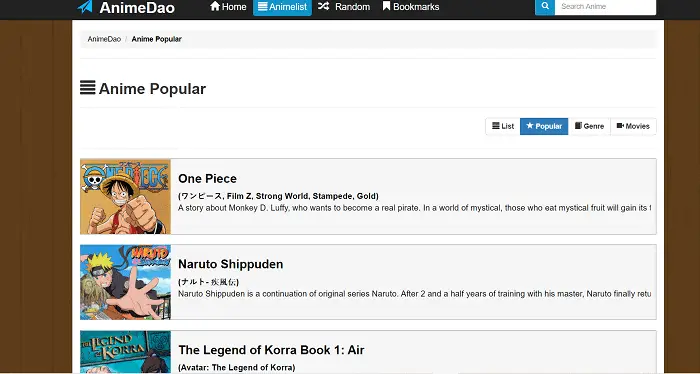Open the Home nav link

click(x=228, y=7)
